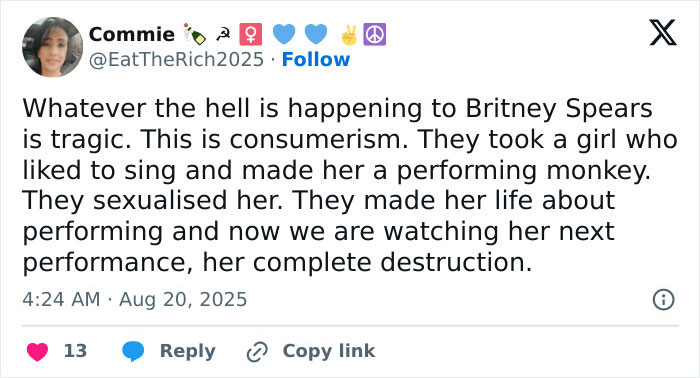
Task: Click the X logo icon
Action: click(663, 33)
